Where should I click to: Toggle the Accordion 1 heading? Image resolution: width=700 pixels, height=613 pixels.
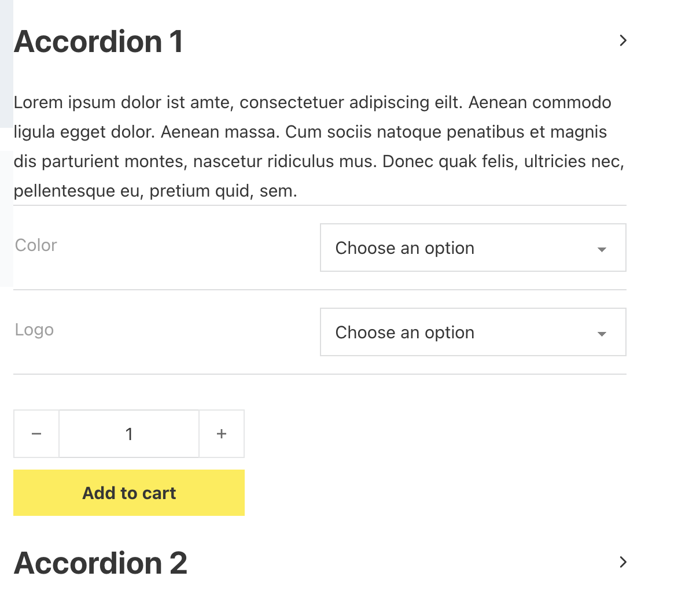pyautogui.click(x=99, y=42)
